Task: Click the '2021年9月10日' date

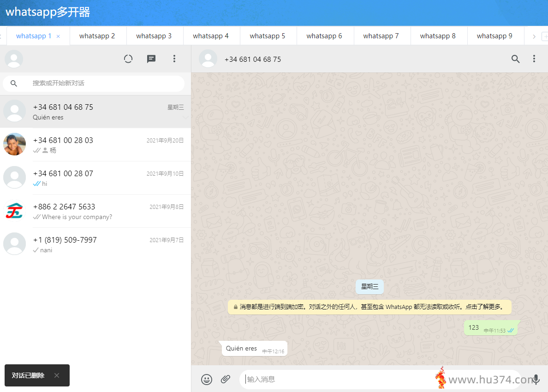Action: pos(165,174)
